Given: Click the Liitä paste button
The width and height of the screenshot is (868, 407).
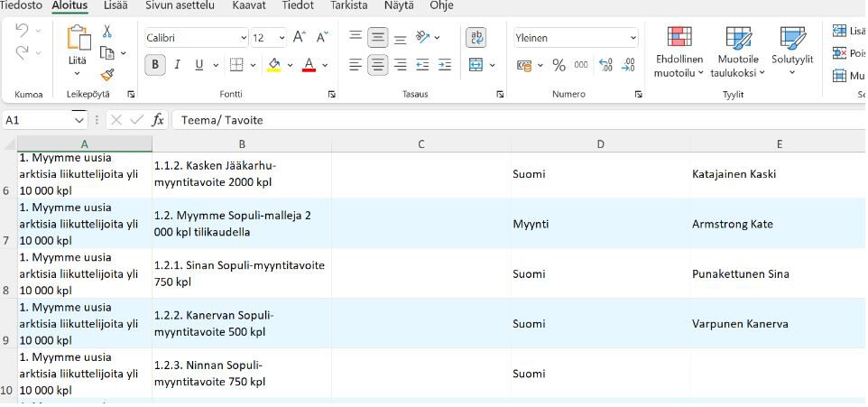Looking at the screenshot, I should [x=78, y=50].
